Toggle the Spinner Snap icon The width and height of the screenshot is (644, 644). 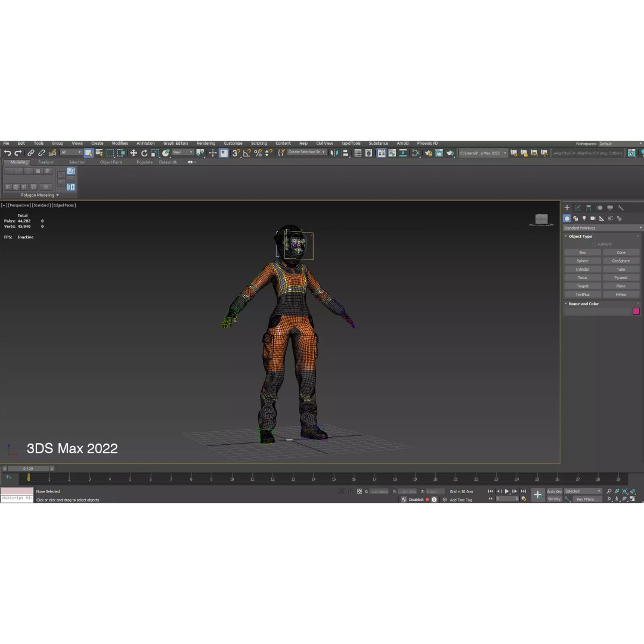[x=268, y=153]
